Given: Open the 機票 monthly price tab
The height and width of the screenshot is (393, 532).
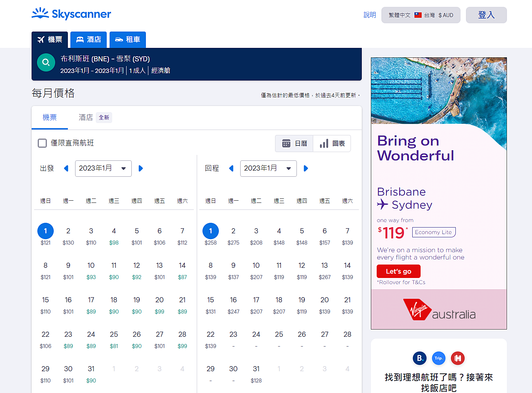Looking at the screenshot, I should 50,118.
